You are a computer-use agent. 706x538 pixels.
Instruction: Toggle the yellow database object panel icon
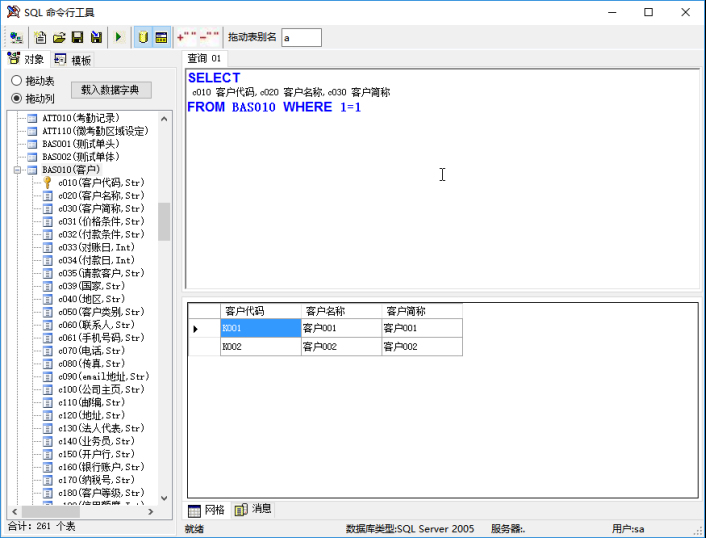click(x=143, y=37)
